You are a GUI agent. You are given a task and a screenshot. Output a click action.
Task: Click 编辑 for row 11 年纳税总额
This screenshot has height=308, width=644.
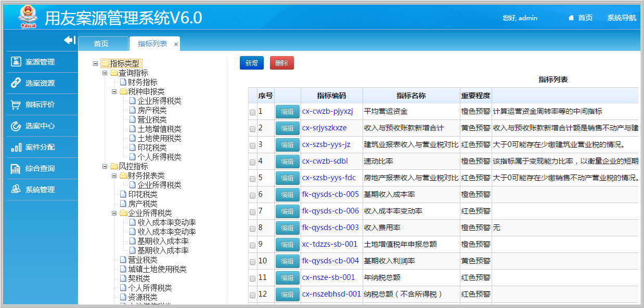click(288, 278)
